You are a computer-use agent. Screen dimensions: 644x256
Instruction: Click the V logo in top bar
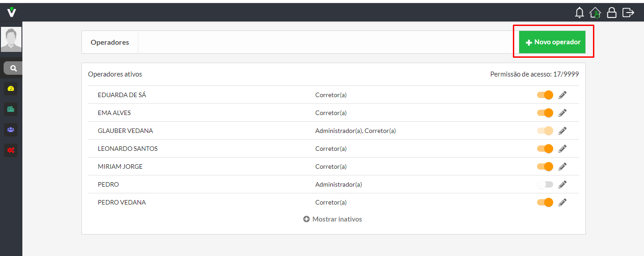coord(12,13)
